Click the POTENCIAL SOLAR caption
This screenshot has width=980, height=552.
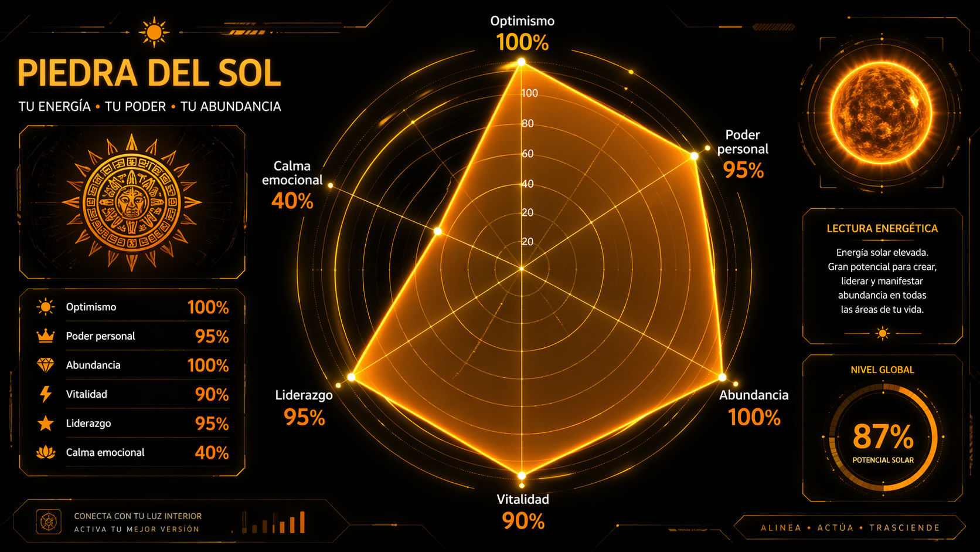click(x=883, y=460)
